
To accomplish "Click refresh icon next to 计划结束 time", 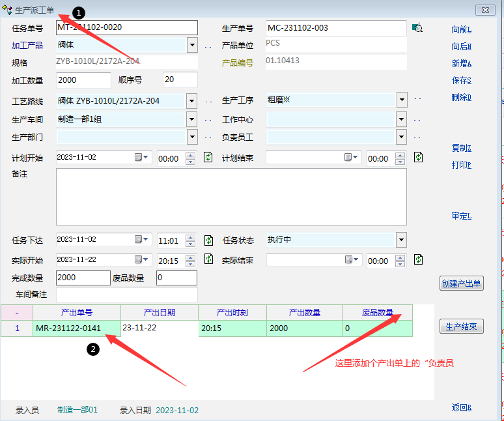I will point(418,157).
